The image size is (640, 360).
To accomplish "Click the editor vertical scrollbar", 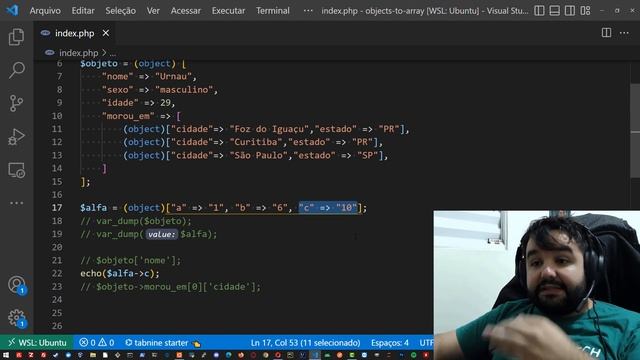I will pyautogui.click(x=635, y=131).
